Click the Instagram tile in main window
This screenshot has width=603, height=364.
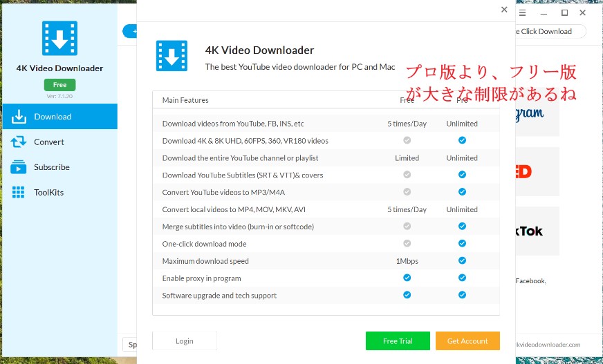(537, 113)
